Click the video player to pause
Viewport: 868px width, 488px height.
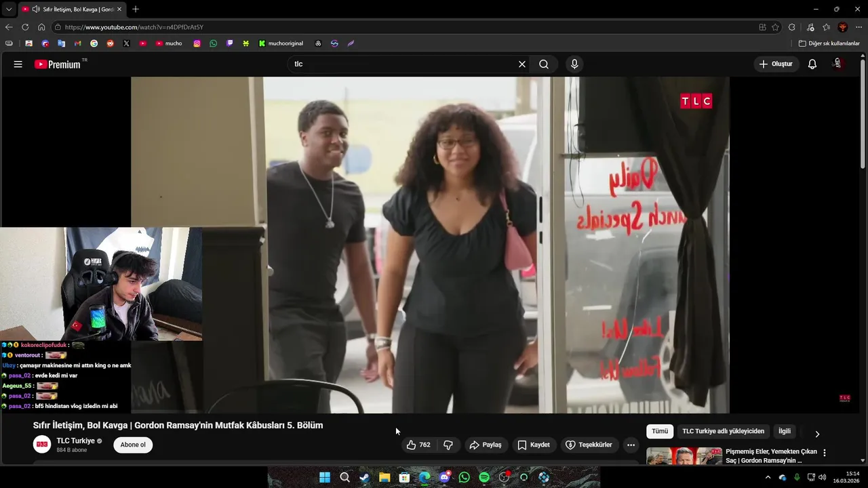pyautogui.click(x=430, y=245)
